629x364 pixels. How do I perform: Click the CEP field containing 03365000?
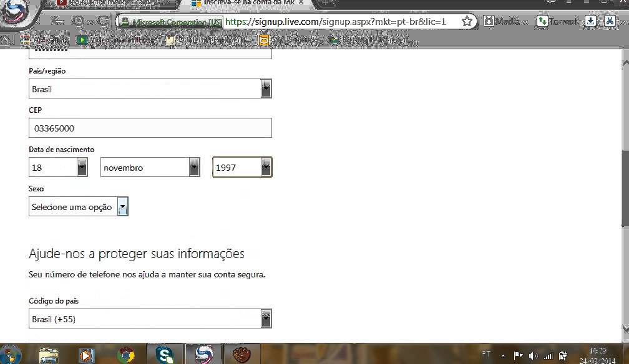tap(150, 128)
